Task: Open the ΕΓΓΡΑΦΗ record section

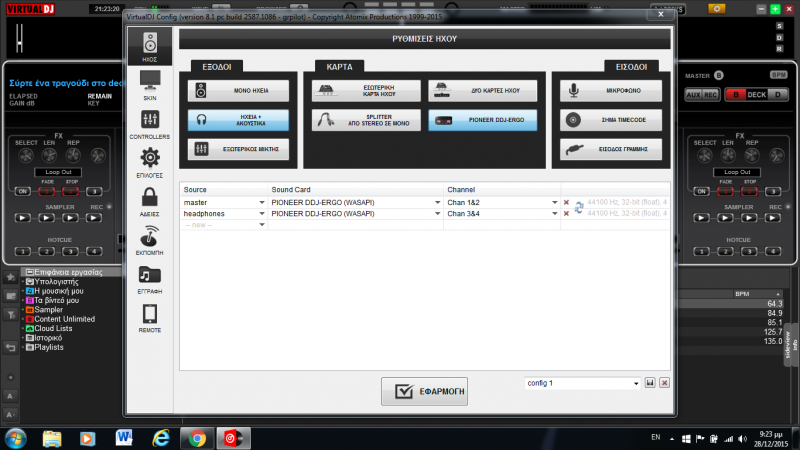Action: point(150,278)
